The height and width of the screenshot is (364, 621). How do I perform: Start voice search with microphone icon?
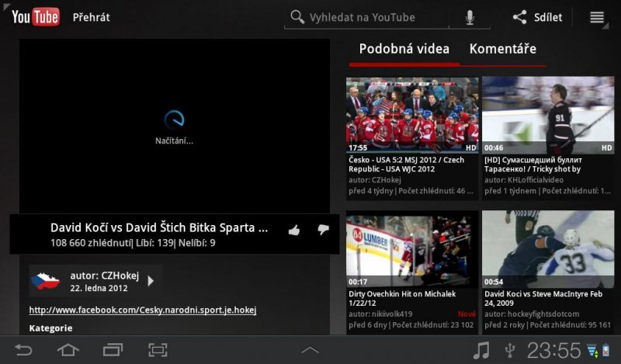coord(470,17)
